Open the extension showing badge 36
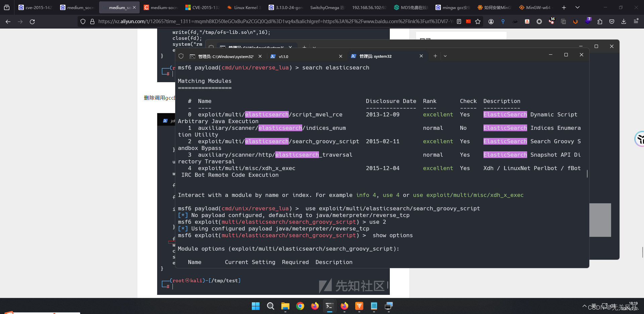The width and height of the screenshot is (644, 314). pyautogui.click(x=551, y=21)
